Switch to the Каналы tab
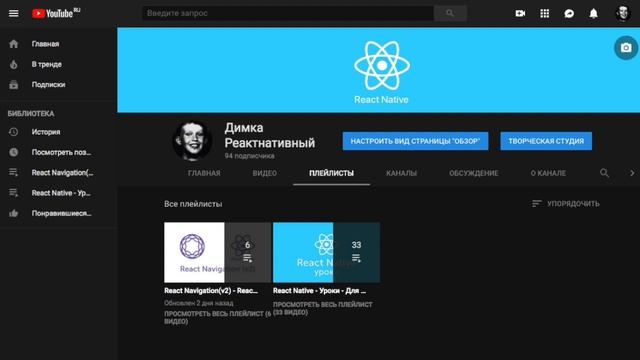The width and height of the screenshot is (640, 360). click(401, 173)
